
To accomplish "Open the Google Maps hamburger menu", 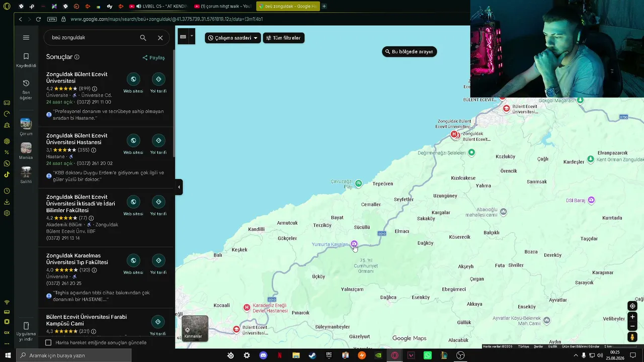I will point(26,38).
